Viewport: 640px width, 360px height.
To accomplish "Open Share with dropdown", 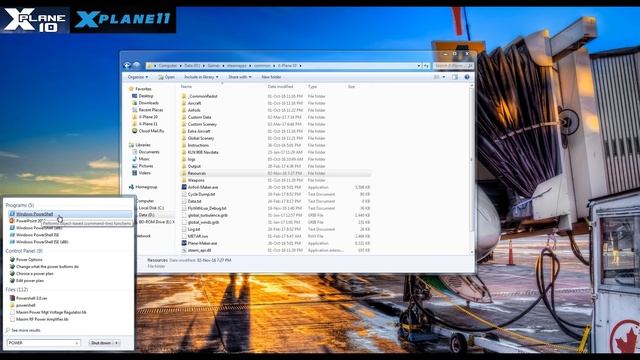I will 240,77.
